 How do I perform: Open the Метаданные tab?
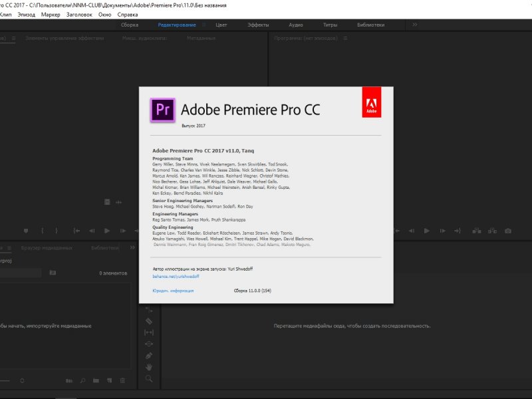[201, 39]
